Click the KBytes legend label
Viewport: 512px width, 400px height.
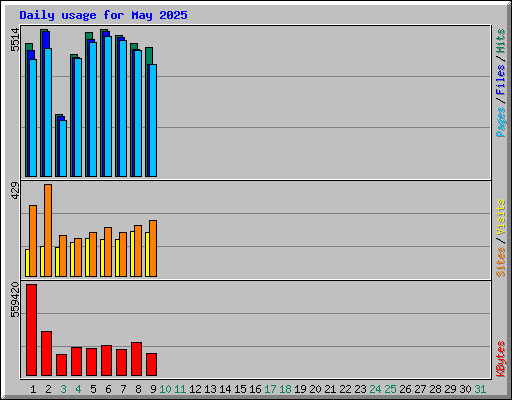tap(500, 359)
